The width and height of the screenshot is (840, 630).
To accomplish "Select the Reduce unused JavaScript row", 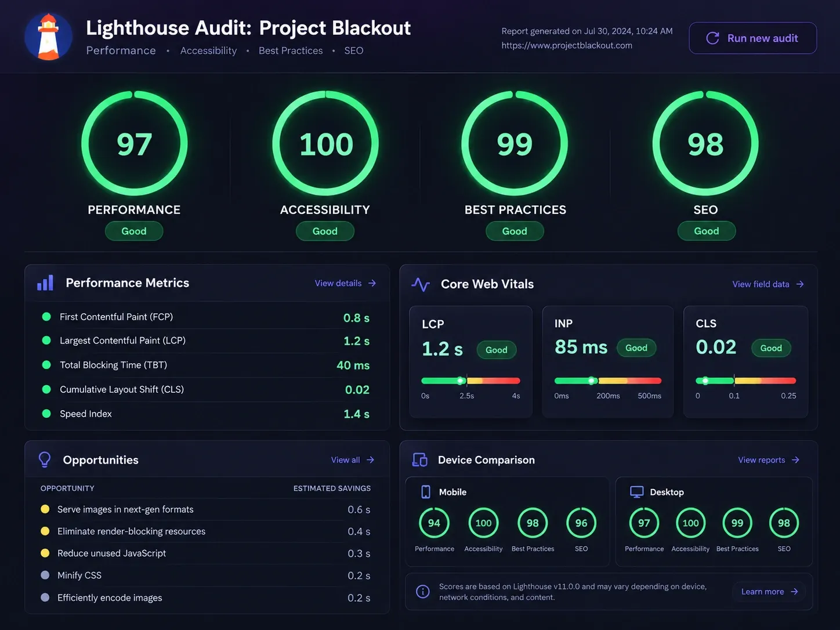I will [x=206, y=553].
